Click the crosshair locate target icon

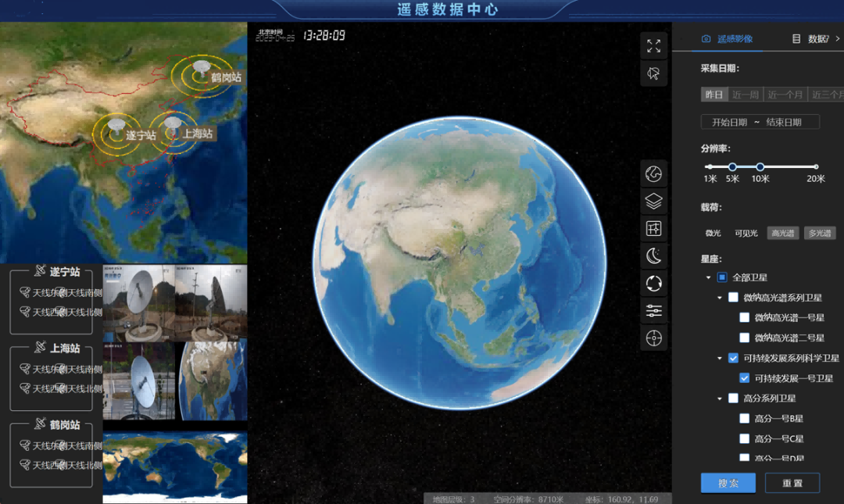pyautogui.click(x=654, y=338)
